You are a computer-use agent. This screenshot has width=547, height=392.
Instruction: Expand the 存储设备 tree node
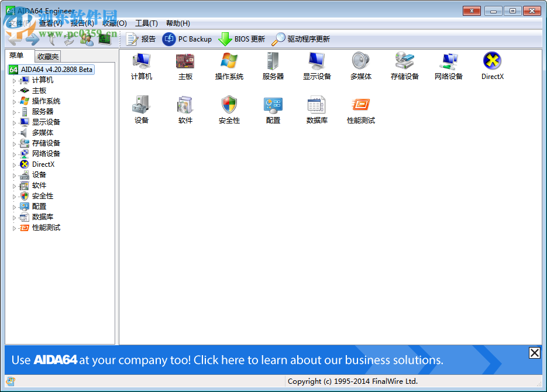(x=14, y=144)
